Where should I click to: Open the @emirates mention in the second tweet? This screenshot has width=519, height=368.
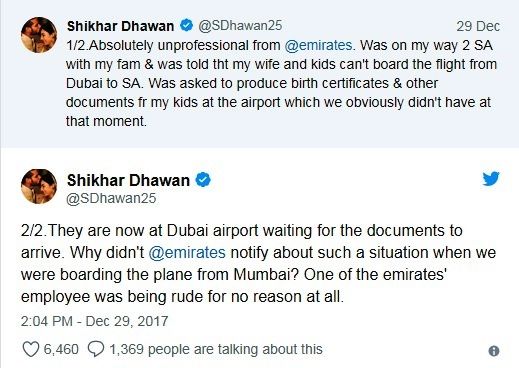tap(187, 252)
